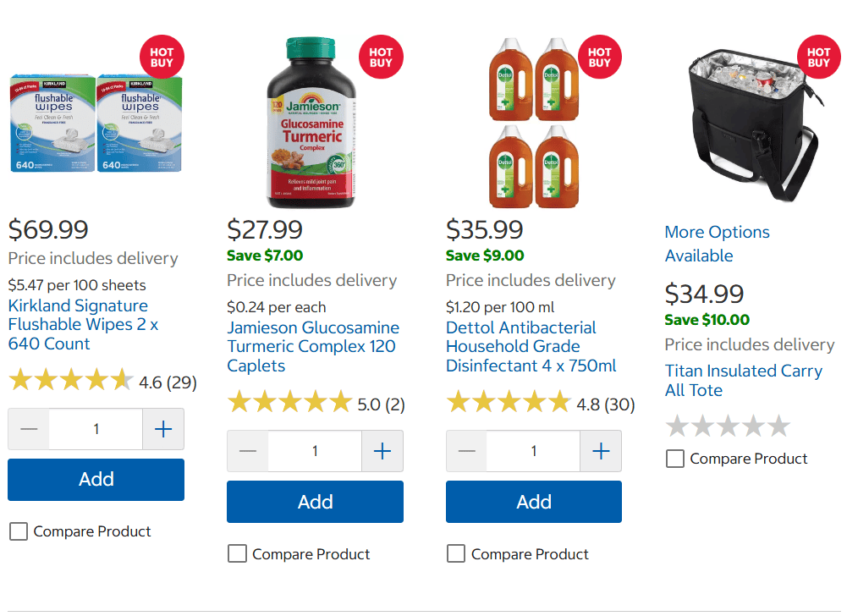Check Compare Product for Kirkland Flushable Wipes

click(19, 531)
